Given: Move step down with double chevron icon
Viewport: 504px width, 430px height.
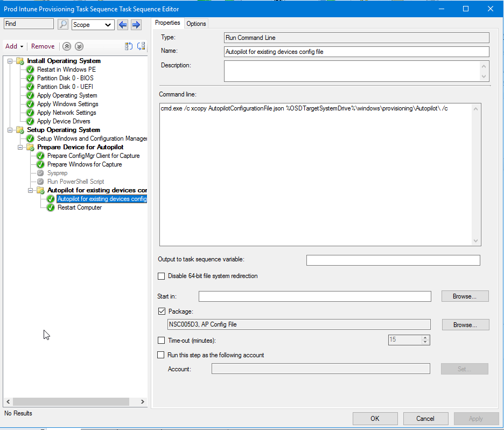Looking at the screenshot, I should point(79,46).
